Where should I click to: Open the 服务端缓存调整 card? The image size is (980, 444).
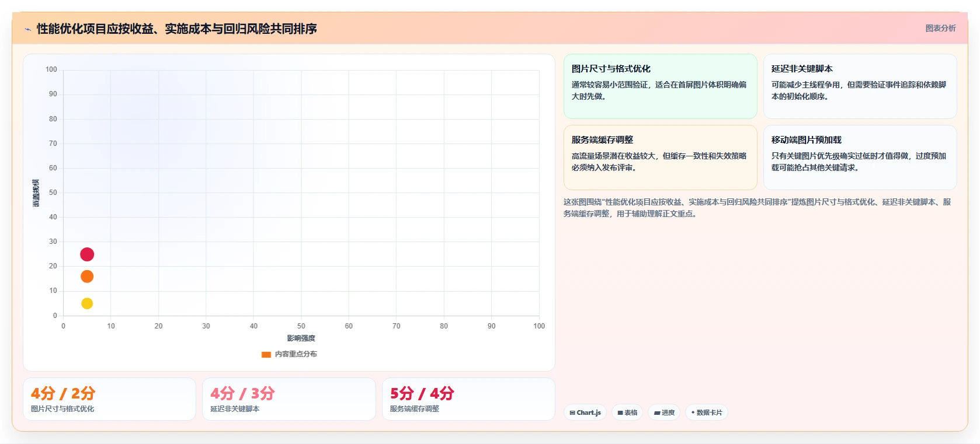click(x=660, y=158)
